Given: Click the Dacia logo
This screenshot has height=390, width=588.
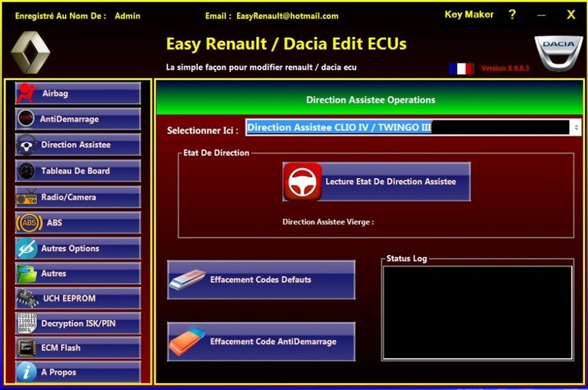Looking at the screenshot, I should tap(558, 53).
